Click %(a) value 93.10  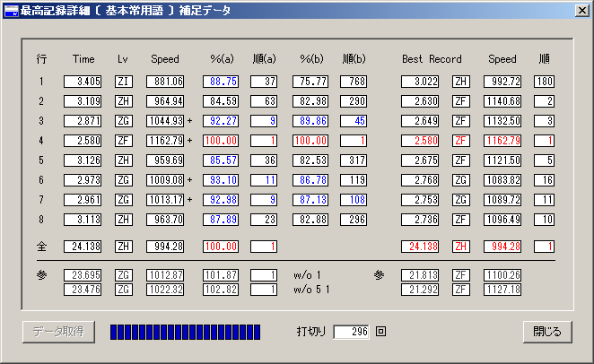(221, 180)
